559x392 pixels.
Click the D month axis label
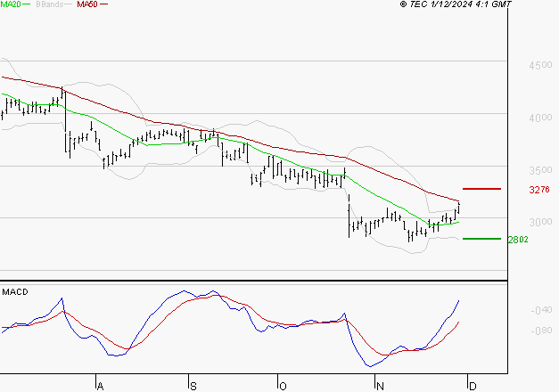click(x=473, y=387)
